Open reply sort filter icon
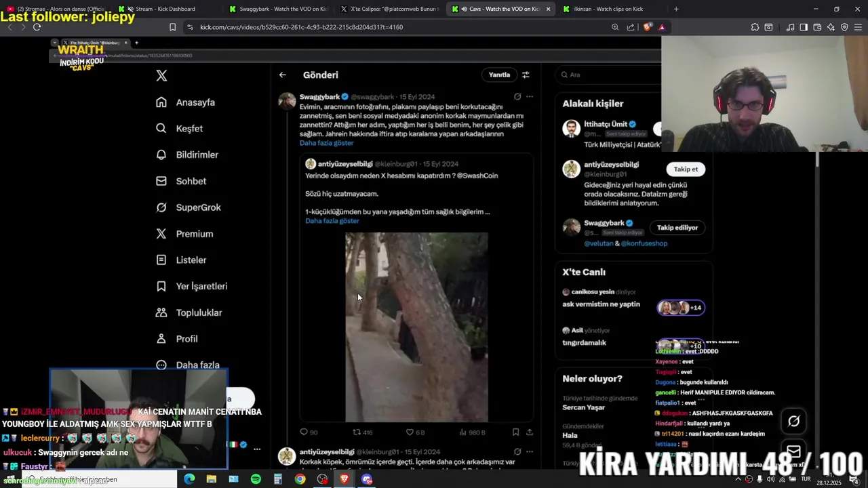This screenshot has width=868, height=488. pos(526,75)
